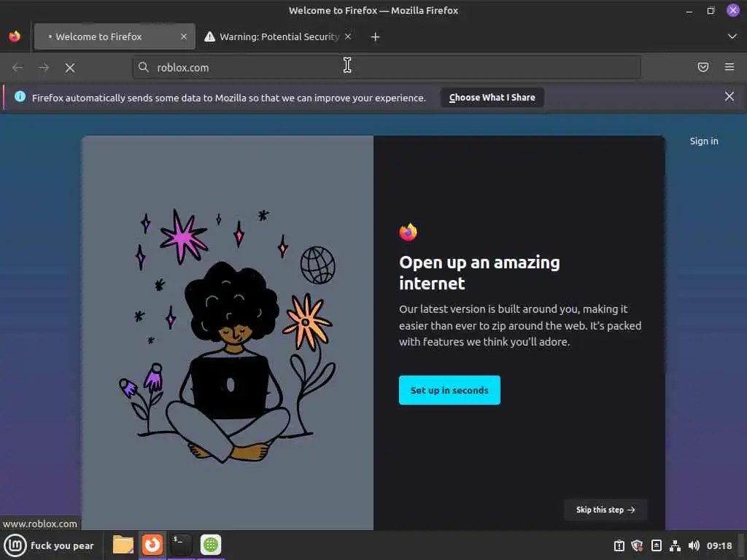Open the file manager folder in taskbar
This screenshot has width=747, height=560.
coord(123,545)
